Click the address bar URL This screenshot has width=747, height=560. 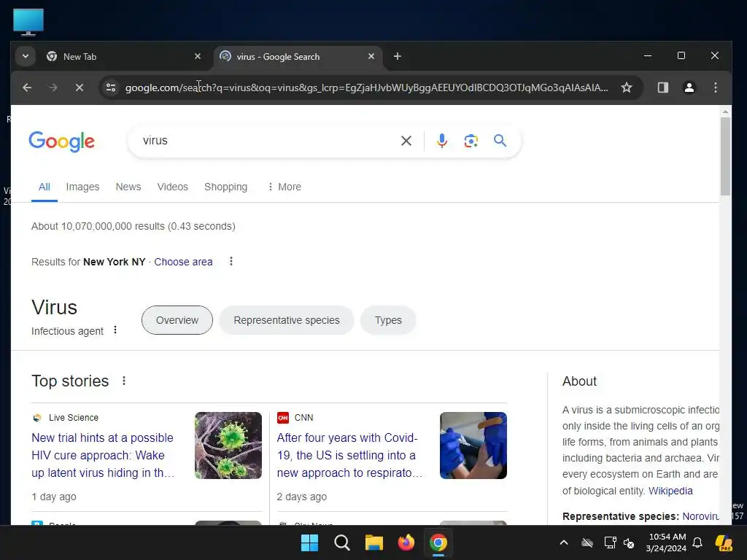pyautogui.click(x=366, y=87)
